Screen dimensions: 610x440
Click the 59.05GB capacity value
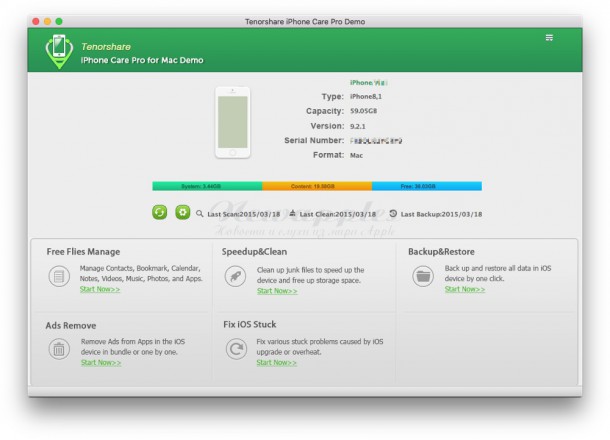coord(363,111)
